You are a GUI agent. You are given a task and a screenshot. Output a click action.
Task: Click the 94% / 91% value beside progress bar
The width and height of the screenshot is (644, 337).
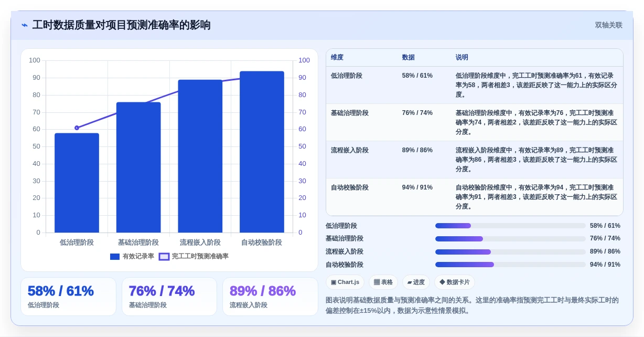click(605, 265)
